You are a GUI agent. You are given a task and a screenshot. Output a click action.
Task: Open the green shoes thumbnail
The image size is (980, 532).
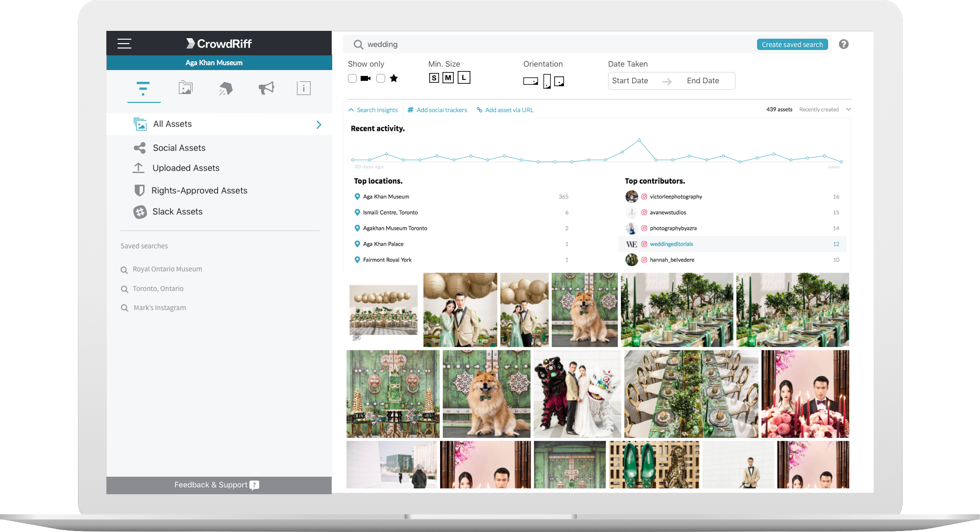(654, 464)
